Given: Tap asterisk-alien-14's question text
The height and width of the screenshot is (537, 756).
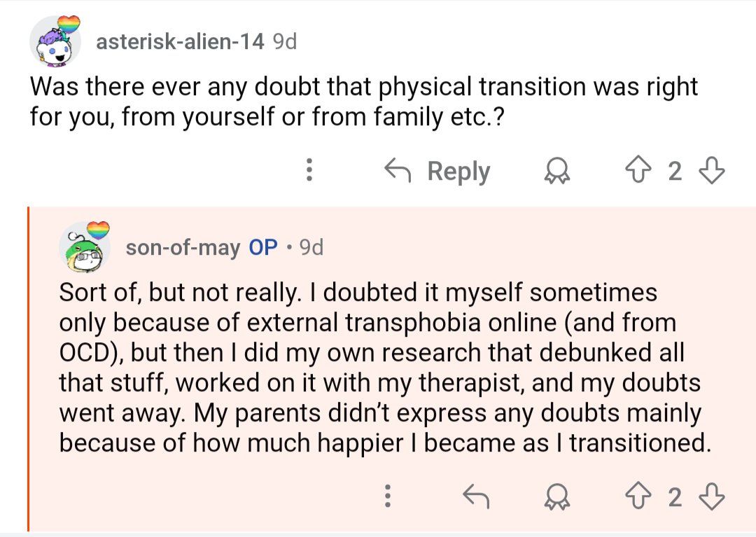Looking at the screenshot, I should click(364, 101).
